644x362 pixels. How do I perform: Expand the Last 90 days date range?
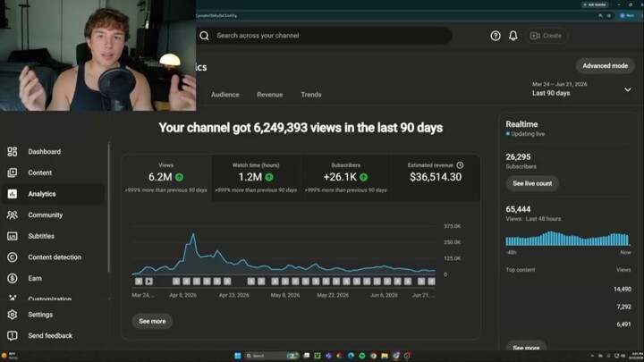tap(628, 89)
